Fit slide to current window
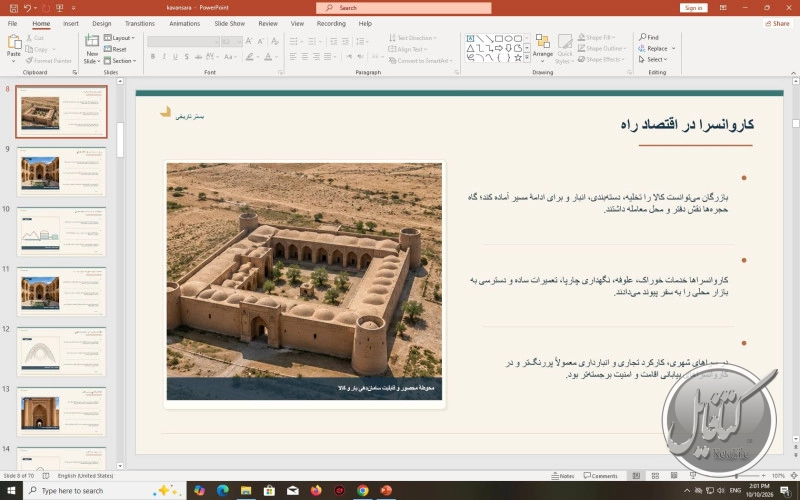Image resolution: width=800 pixels, height=500 pixels. coord(792,476)
